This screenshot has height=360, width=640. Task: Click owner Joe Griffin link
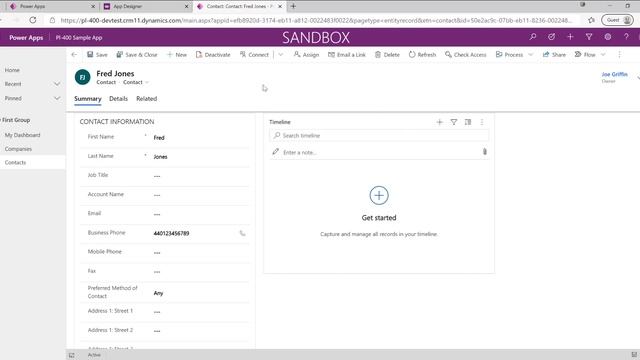click(x=614, y=74)
